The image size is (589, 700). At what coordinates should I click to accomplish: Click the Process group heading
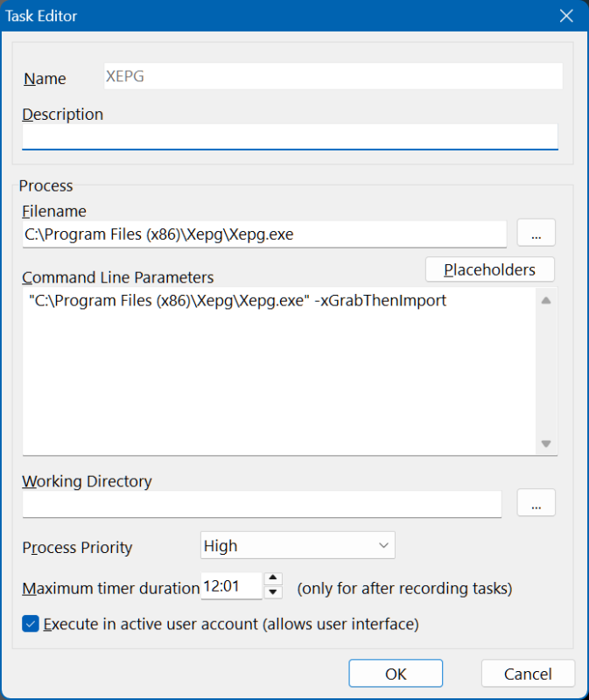tap(46, 185)
